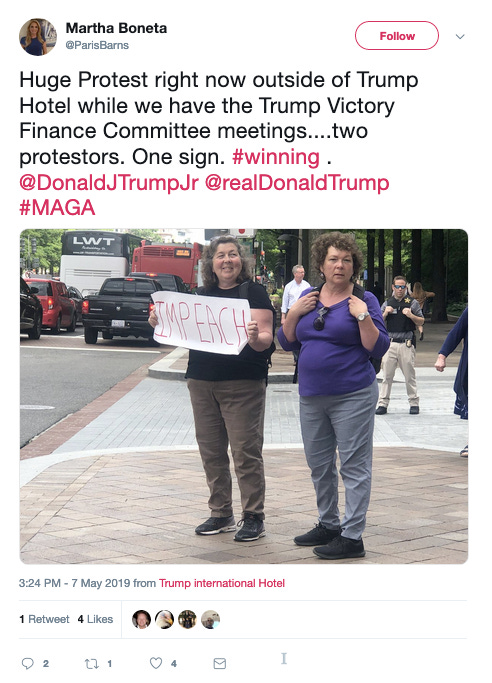
Task: Open second liker's avatar in likes row
Action: click(165, 619)
